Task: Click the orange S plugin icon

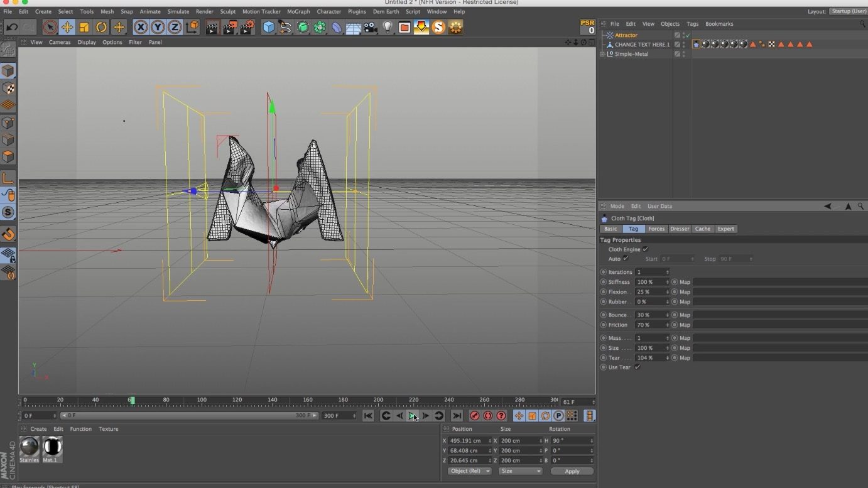Action: [438, 27]
